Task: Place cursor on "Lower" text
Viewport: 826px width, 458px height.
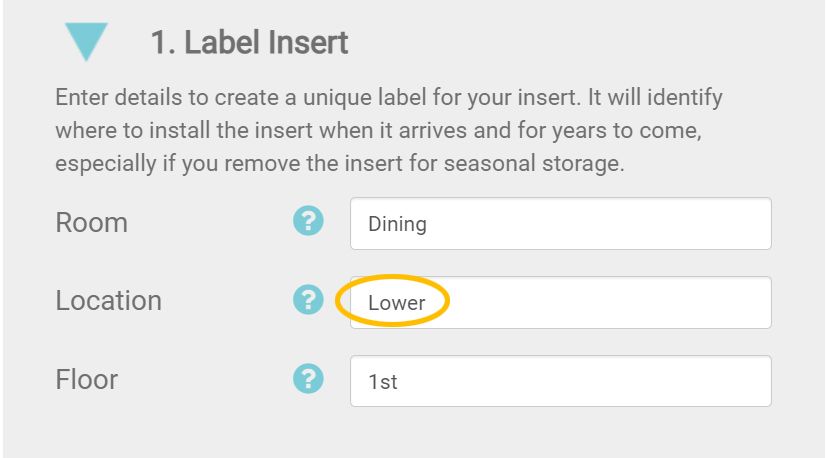Action: (397, 303)
